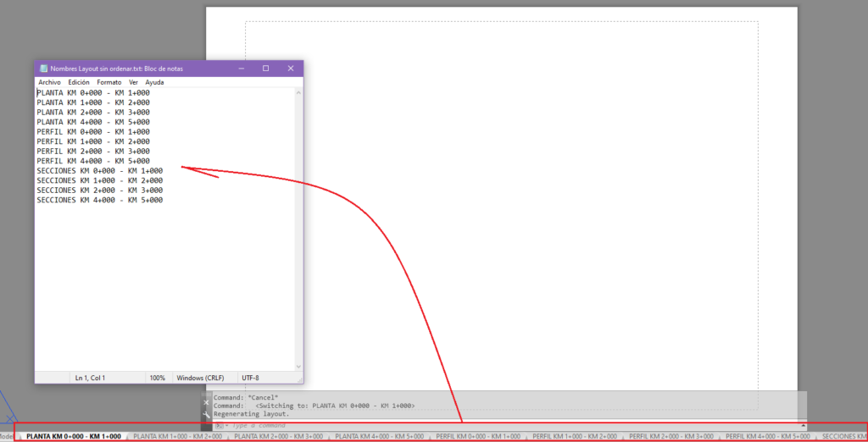868x442 pixels.
Task: Click the Notepad app icon in title bar
Action: pos(44,69)
